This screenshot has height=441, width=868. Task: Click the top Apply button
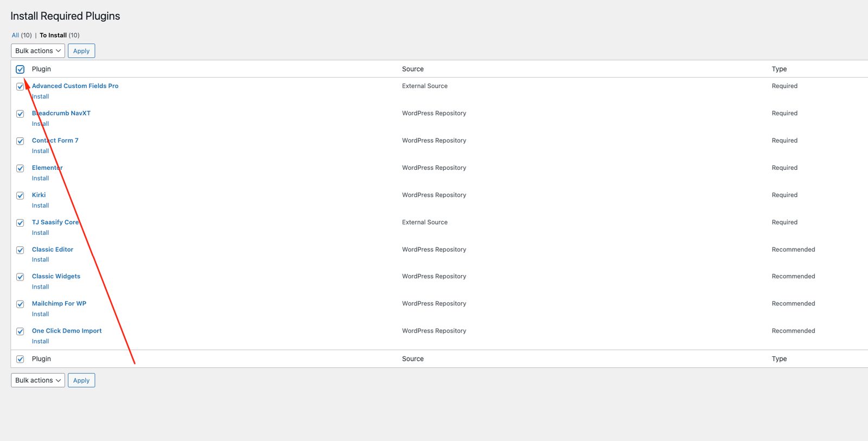point(81,51)
